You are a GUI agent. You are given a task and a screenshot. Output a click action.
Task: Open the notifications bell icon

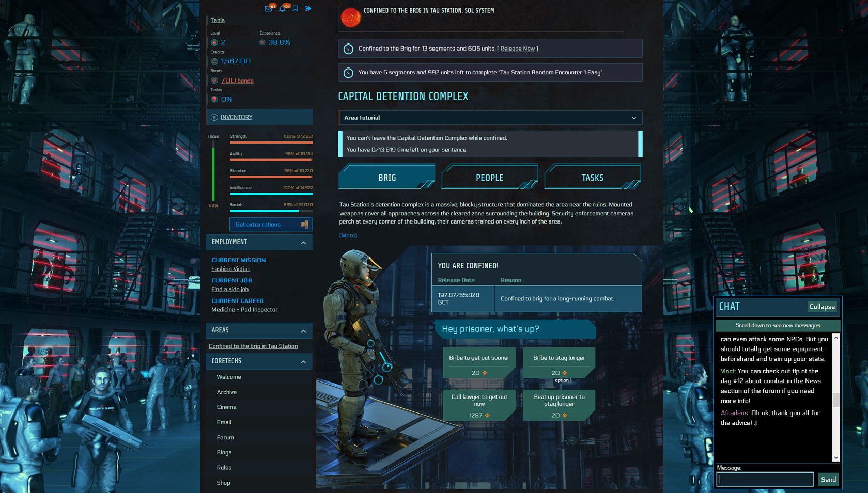click(282, 9)
